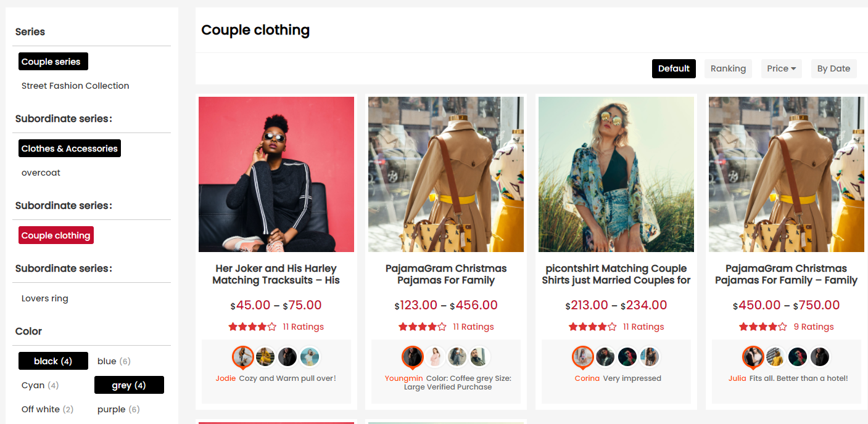Viewport: 868px width, 424px height.
Task: Click star rating under $450.00 – $750.00 product
Action: [x=763, y=327]
